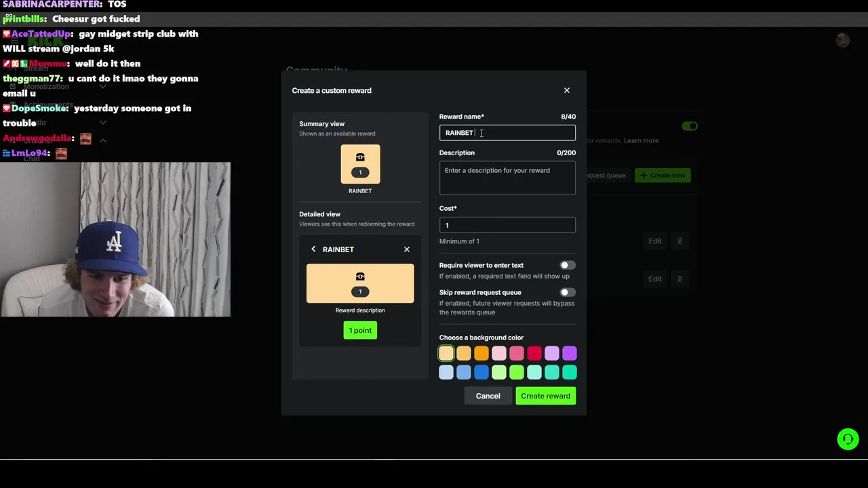Click the back arrow beside RAINBET in detailed view
The image size is (868, 488).
click(x=313, y=249)
